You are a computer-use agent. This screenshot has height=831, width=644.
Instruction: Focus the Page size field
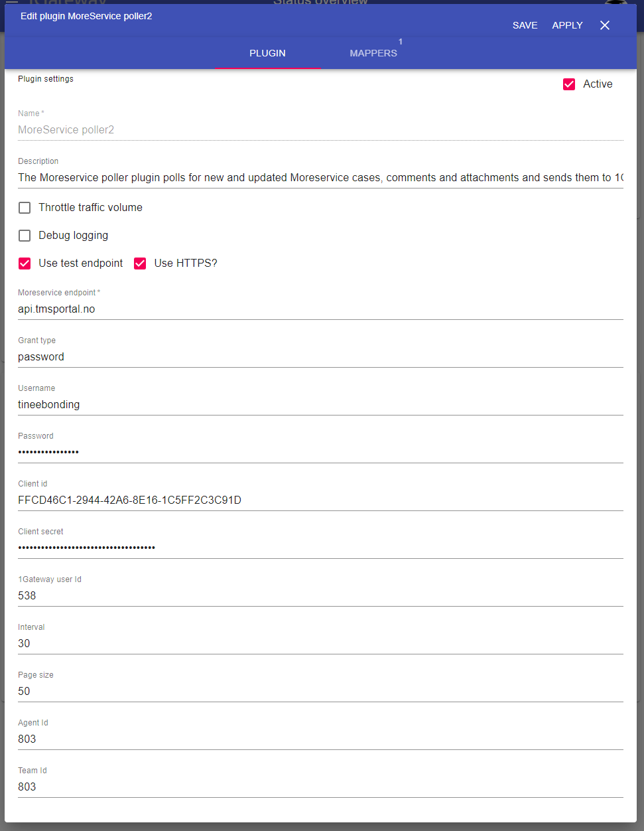pyautogui.click(x=320, y=692)
